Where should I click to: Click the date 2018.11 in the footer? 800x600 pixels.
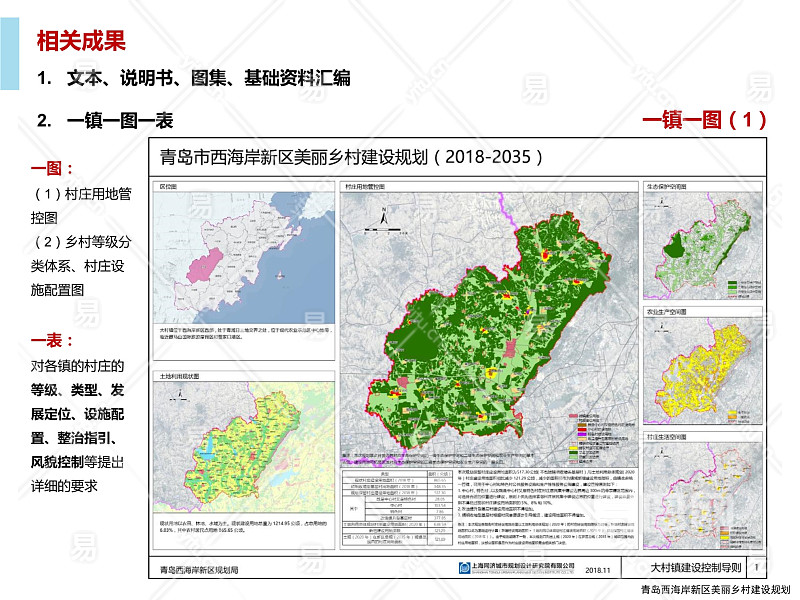[597, 570]
